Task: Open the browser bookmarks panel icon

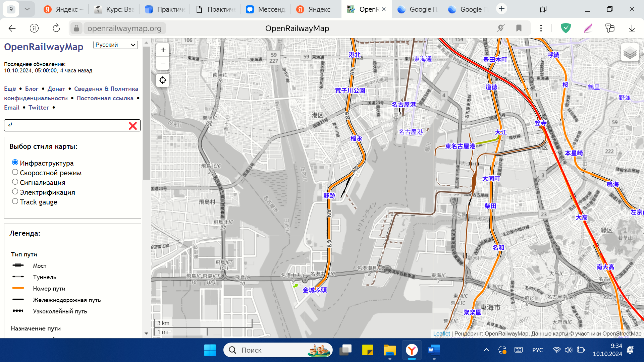Action: click(x=543, y=9)
